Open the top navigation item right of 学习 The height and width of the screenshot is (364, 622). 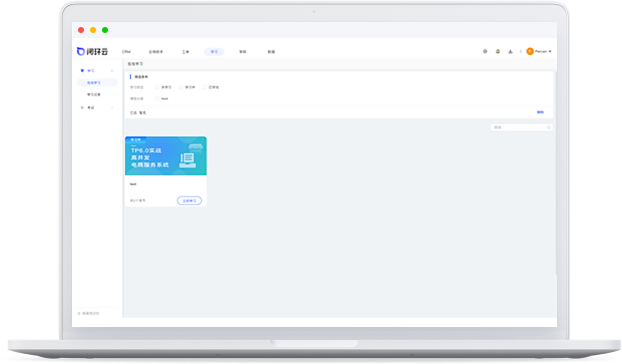243,52
